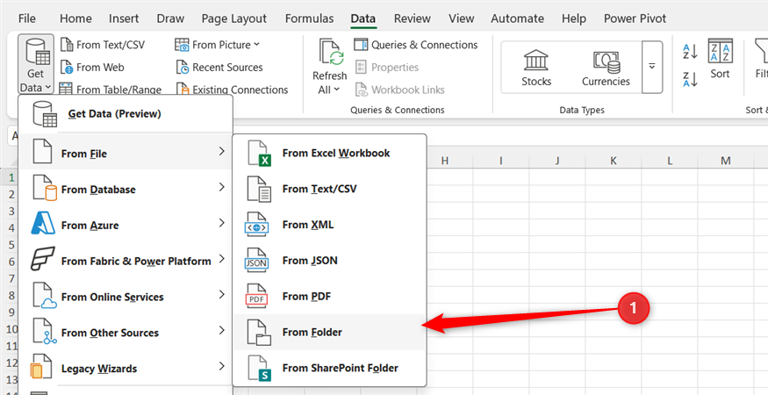Choose From JSON

click(330, 260)
